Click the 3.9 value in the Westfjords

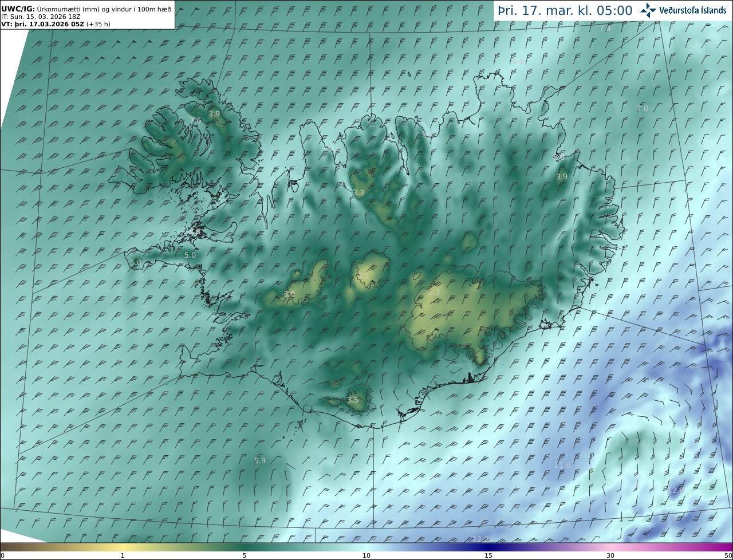pyautogui.click(x=214, y=114)
